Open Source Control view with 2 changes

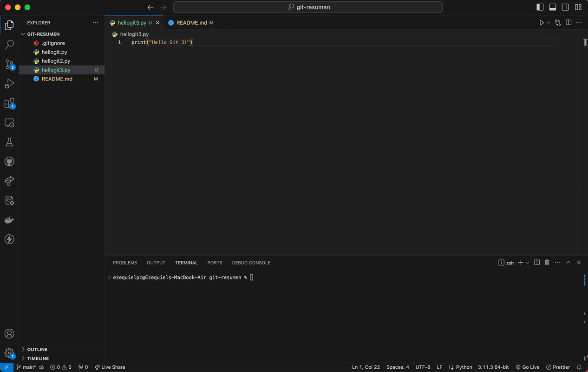(9, 64)
